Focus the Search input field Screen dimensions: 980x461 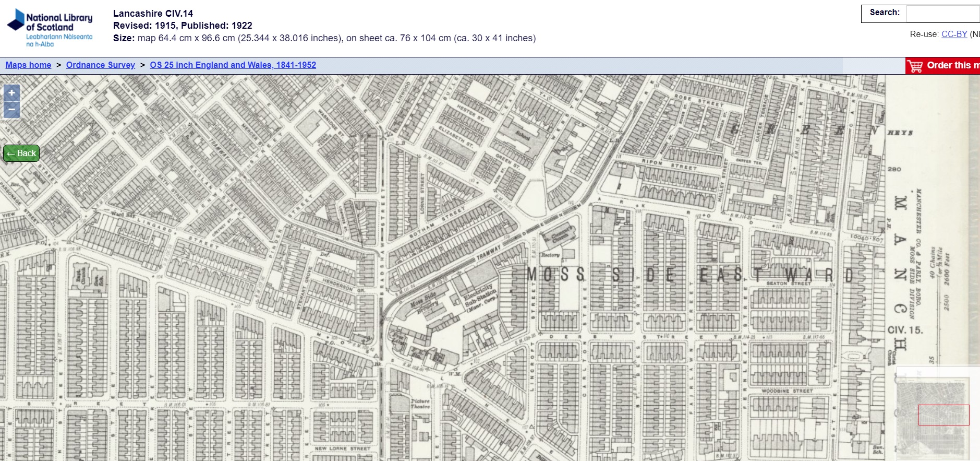943,14
